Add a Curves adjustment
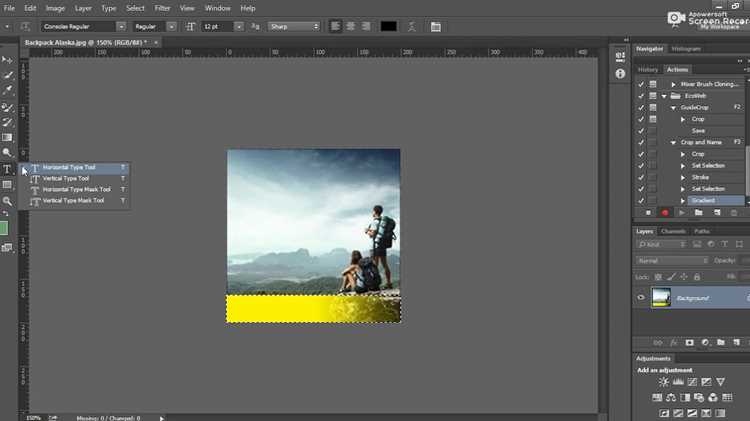The width and height of the screenshot is (750, 421). [692, 382]
